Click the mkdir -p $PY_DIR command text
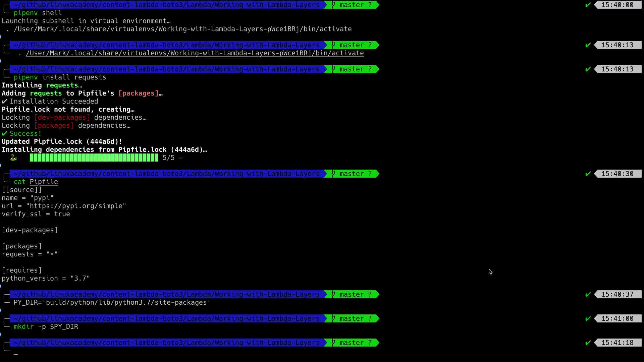The width and height of the screenshot is (644, 362). (x=46, y=326)
